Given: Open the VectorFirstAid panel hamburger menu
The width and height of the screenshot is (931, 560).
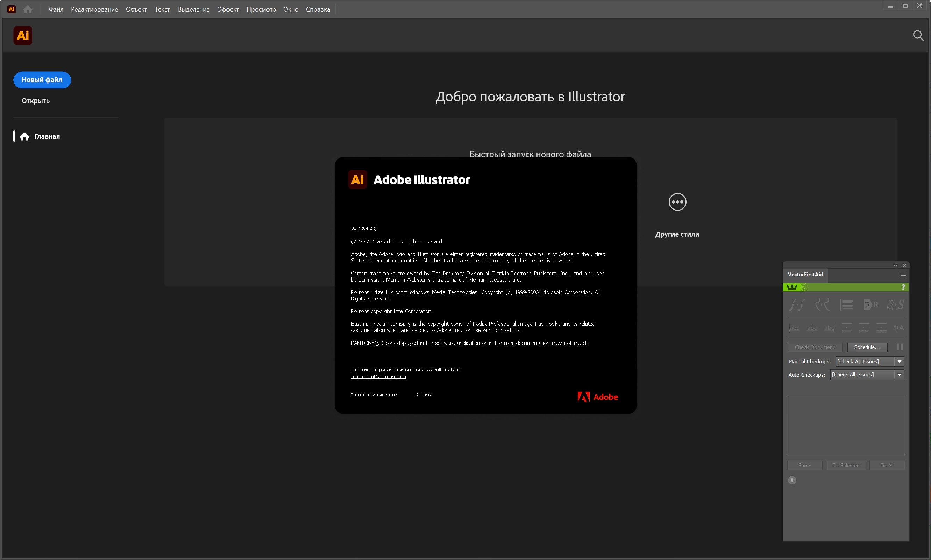Looking at the screenshot, I should coord(903,276).
